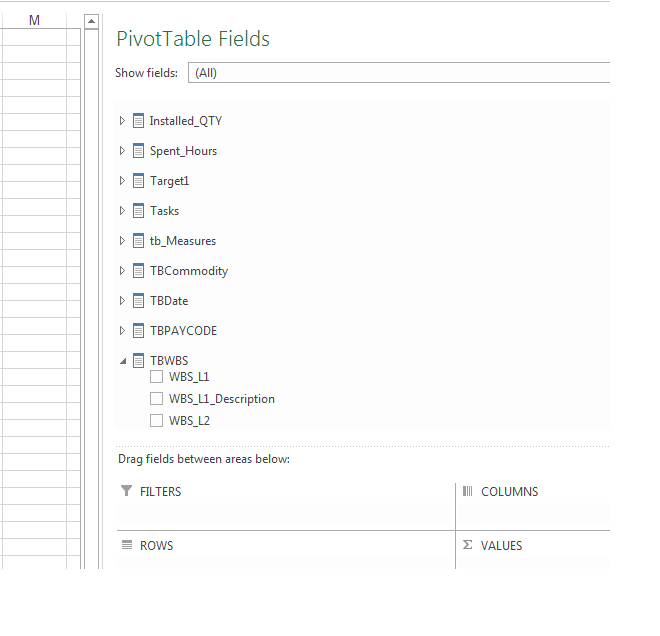
Task: Click the TBDate table name
Action: coord(169,301)
